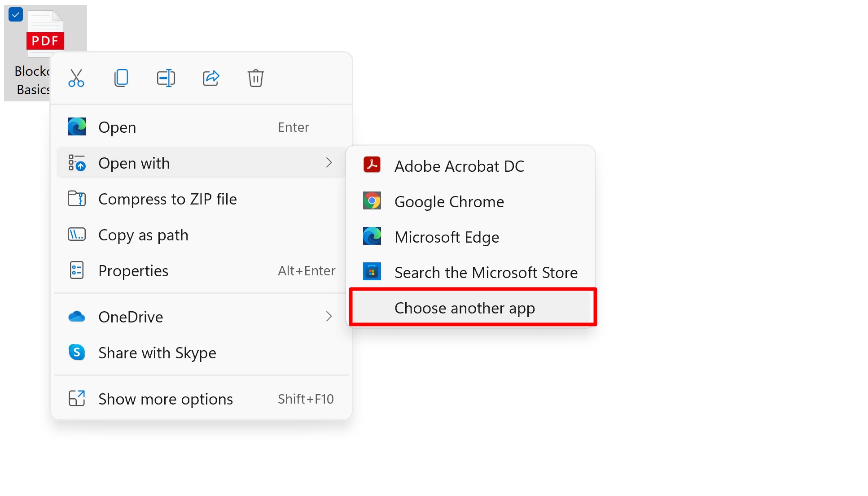Click the Rename icon
Viewport: 868px width, 496px height.
click(x=166, y=78)
